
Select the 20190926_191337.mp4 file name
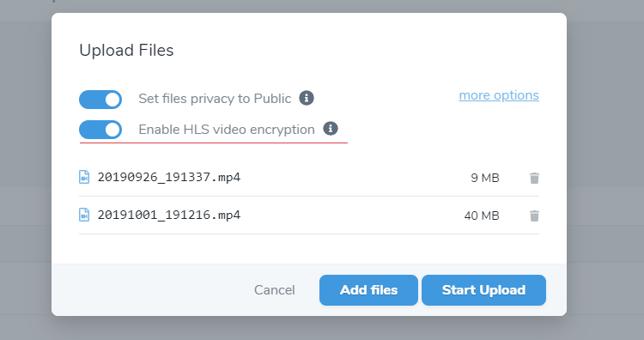[169, 178]
